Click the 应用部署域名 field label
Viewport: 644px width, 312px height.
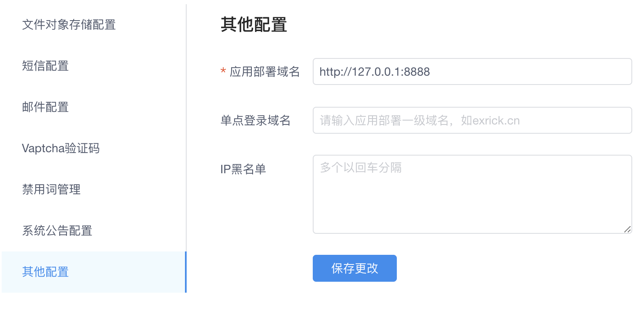pos(265,72)
